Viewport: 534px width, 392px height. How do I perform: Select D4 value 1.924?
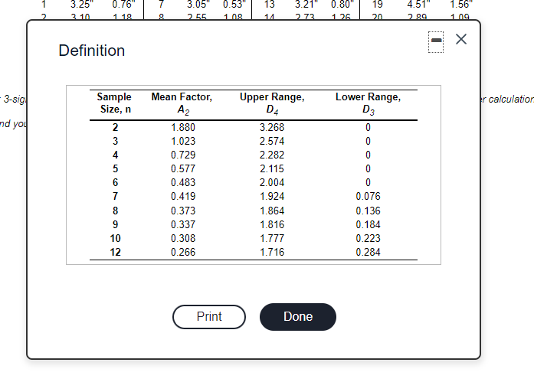click(272, 196)
